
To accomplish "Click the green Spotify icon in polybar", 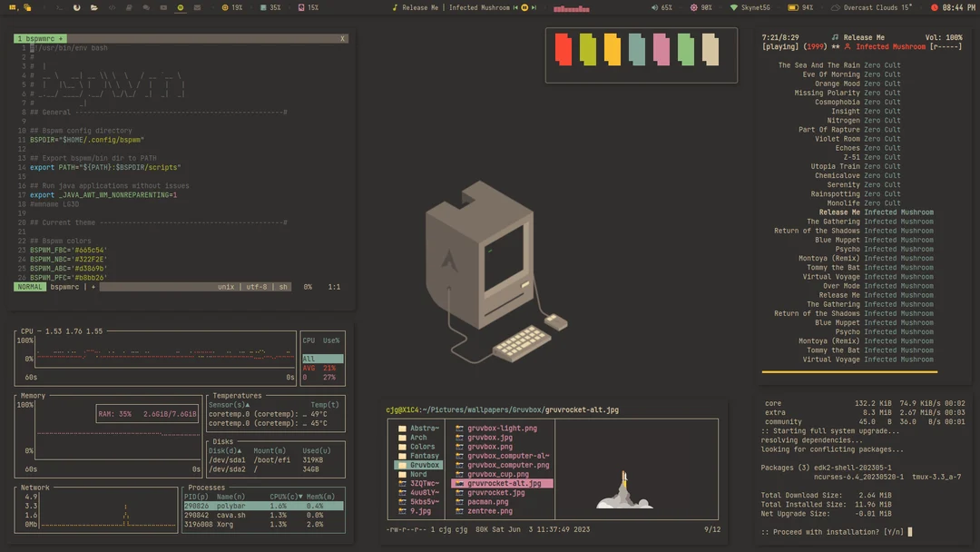I will pos(180,7).
